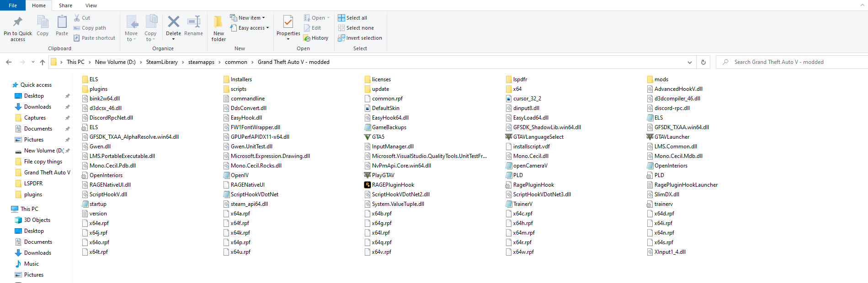868x283 pixels.
Task: Select the installscript.vdf file
Action: tap(527, 147)
